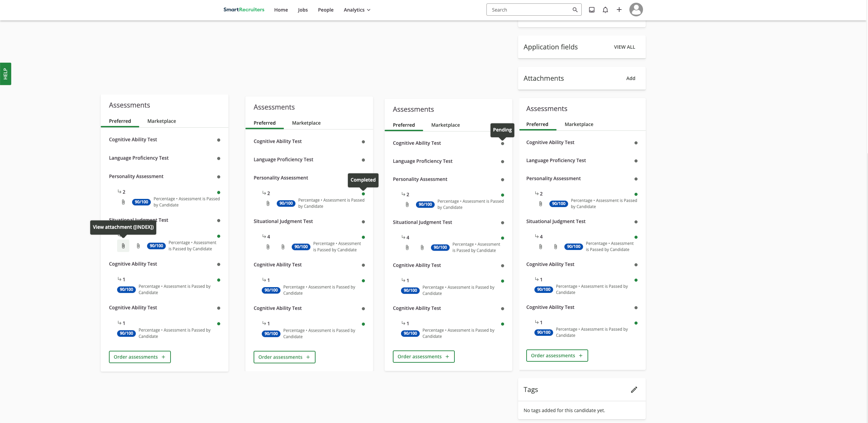Open the Analytics dropdown in the navbar
This screenshot has height=423, width=868.
[356, 10]
